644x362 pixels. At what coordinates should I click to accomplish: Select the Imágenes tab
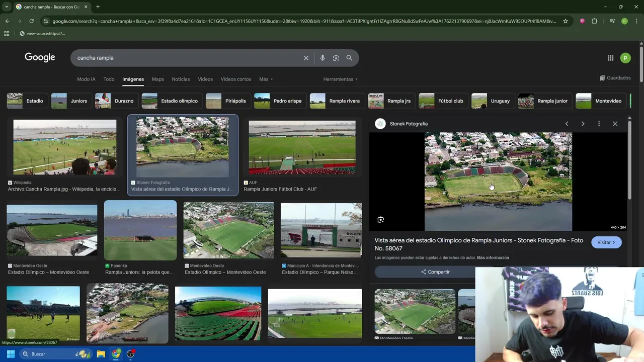click(133, 79)
